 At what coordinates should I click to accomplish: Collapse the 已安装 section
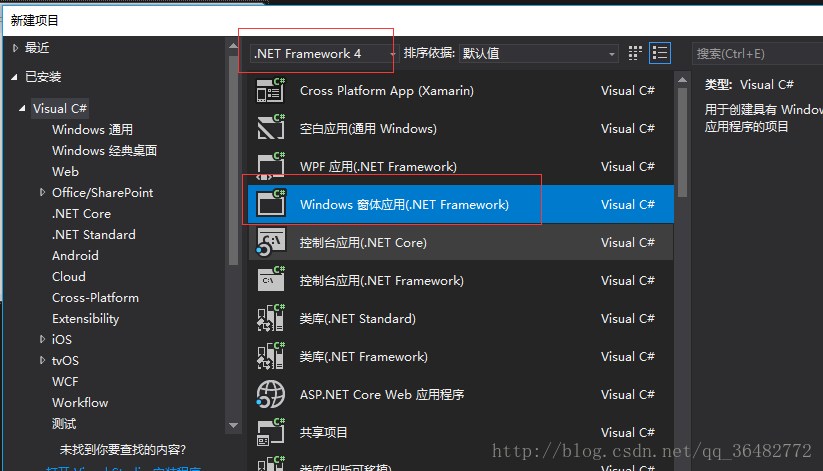[x=15, y=77]
